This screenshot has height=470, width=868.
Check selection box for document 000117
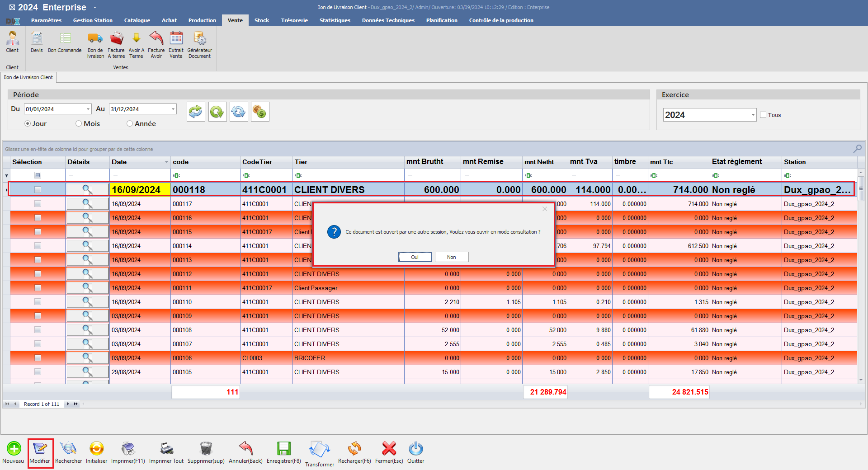[x=38, y=204]
